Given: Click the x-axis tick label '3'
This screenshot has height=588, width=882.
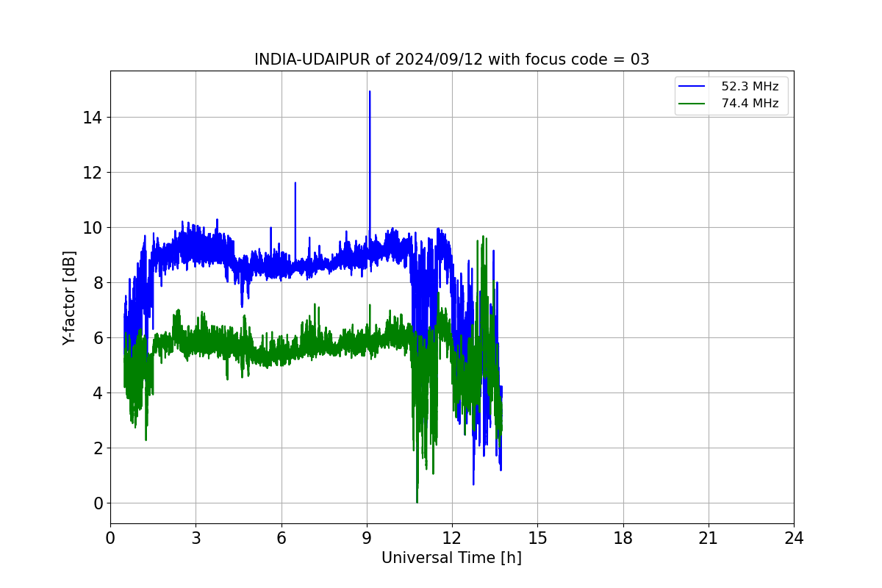Looking at the screenshot, I should [x=196, y=538].
